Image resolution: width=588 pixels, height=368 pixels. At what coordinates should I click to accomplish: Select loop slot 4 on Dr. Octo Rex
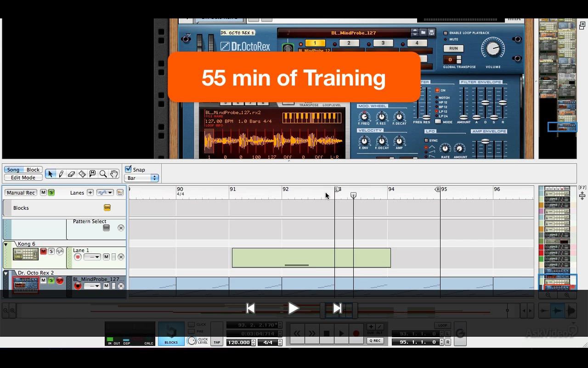point(417,43)
